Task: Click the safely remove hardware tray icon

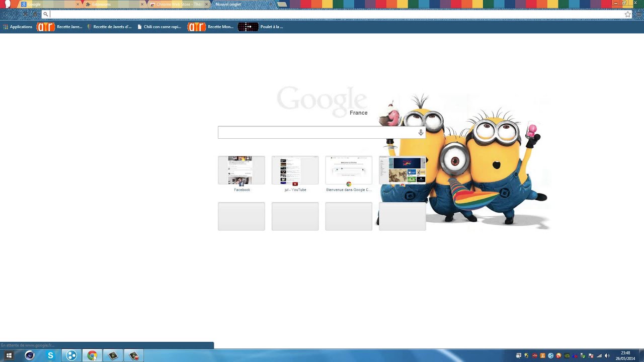Action: [x=583, y=356]
